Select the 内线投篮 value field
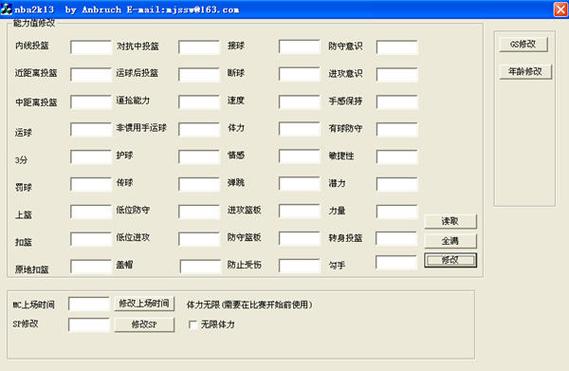The image size is (569, 371). coord(91,47)
